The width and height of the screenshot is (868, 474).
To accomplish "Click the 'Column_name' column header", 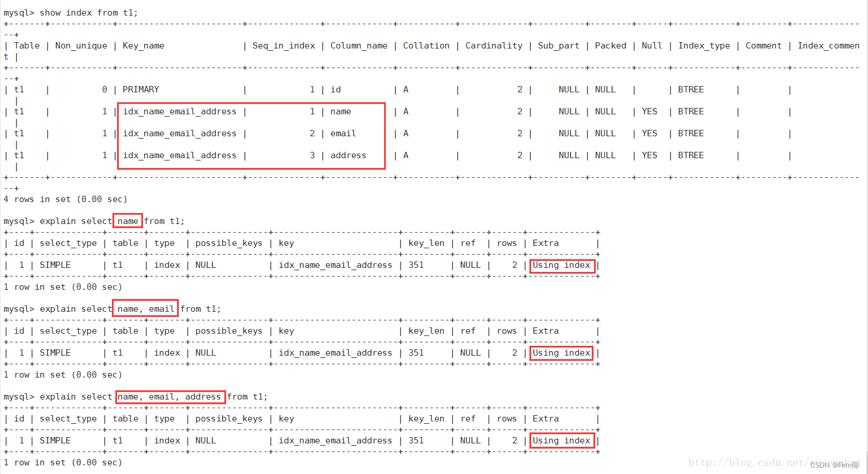I will [359, 46].
